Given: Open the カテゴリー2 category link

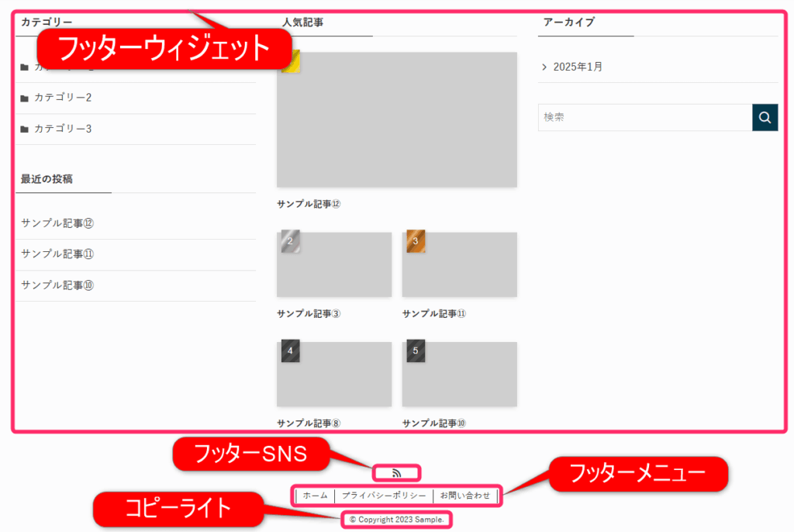Looking at the screenshot, I should click(63, 98).
